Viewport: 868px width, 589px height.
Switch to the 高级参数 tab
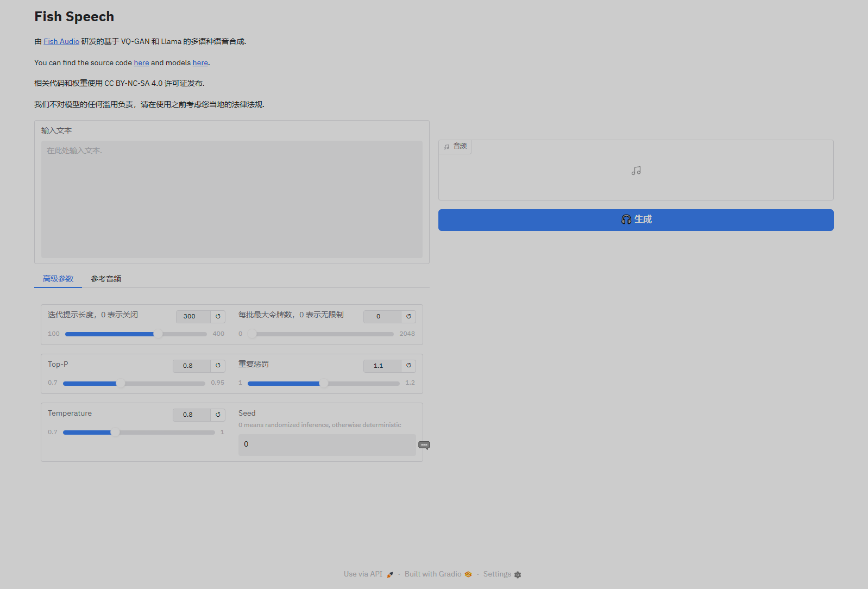pyautogui.click(x=58, y=279)
